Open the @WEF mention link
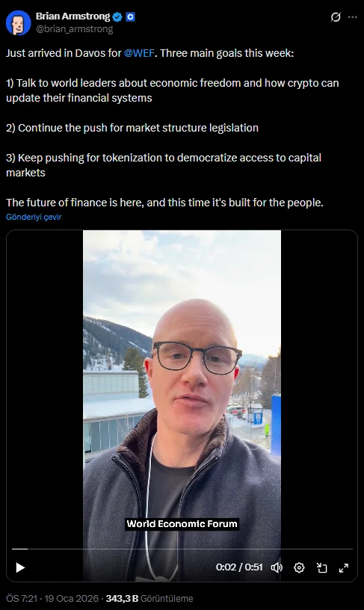The image size is (364, 610). [x=139, y=53]
